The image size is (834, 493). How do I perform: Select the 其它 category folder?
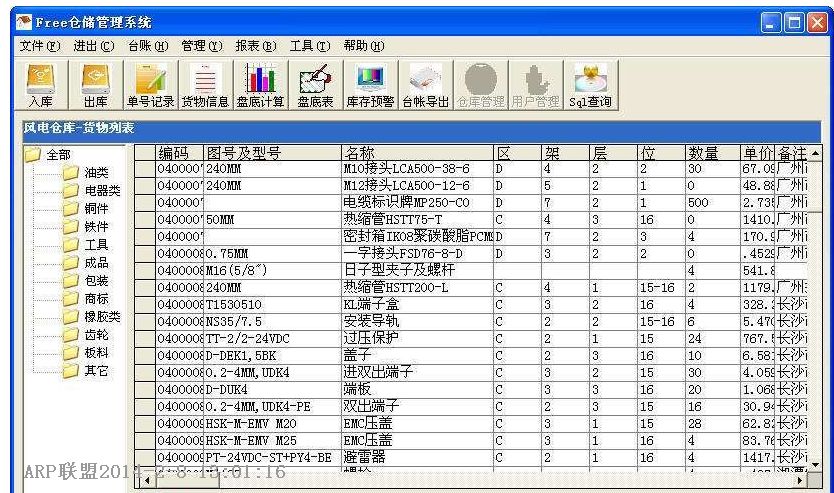[97, 370]
